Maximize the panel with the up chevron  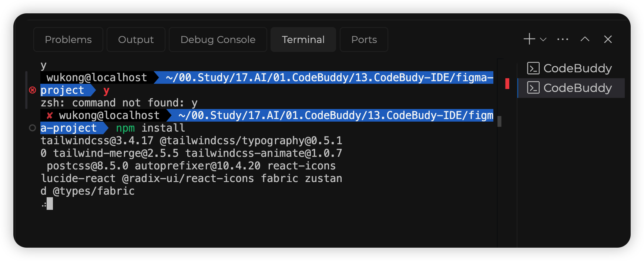(585, 39)
